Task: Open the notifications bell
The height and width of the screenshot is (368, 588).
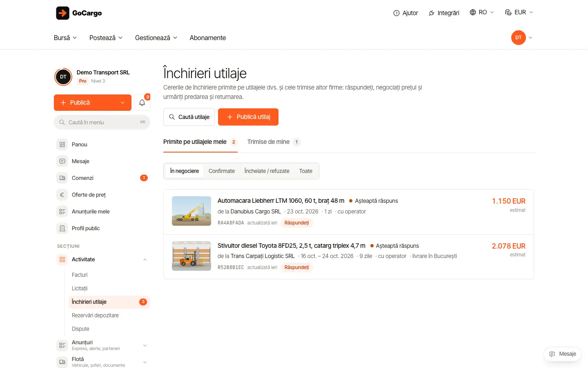Action: click(x=142, y=103)
